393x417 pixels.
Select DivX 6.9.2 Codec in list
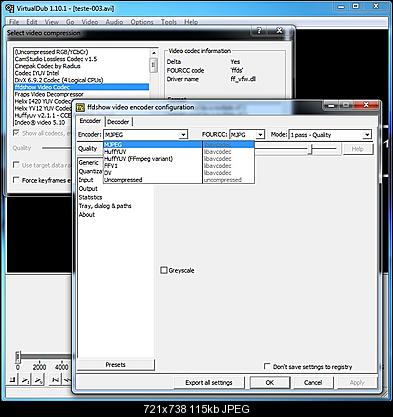pos(81,80)
